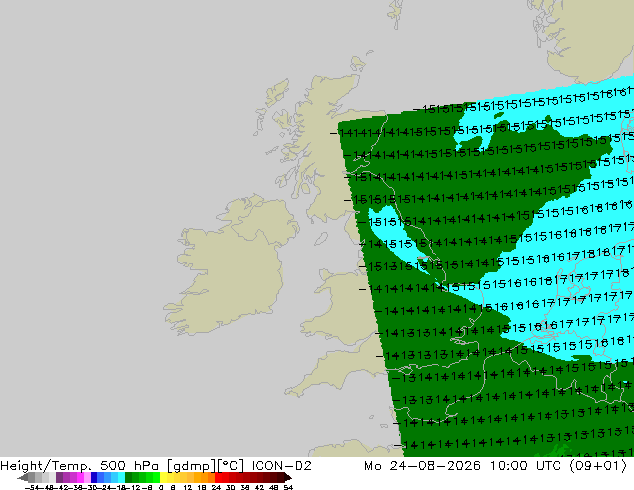Click the '[°C]' unit label
Screen dimensions: 634x490
pyautogui.click(x=231, y=466)
